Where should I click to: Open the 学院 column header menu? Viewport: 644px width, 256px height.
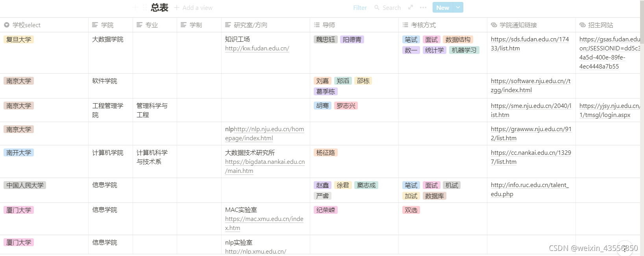point(111,25)
